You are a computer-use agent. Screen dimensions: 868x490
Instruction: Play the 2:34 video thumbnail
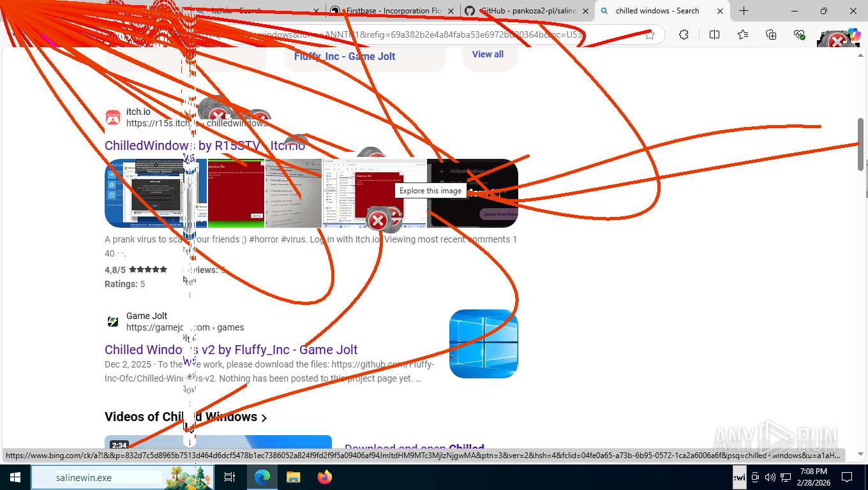tap(218, 443)
